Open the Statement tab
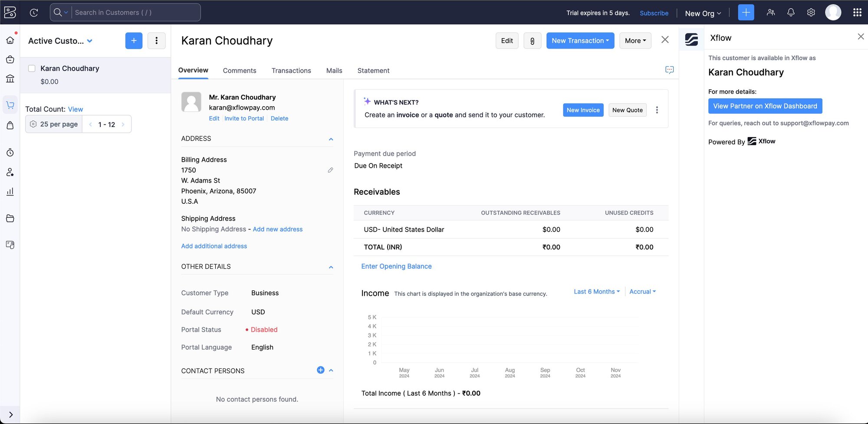 (373, 71)
